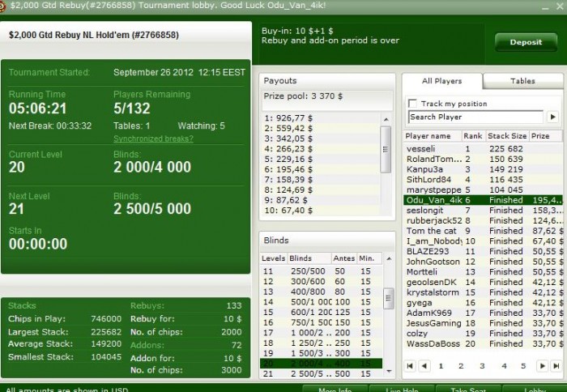Open page 1 of players
Screen dimensions: 567x392
click(441, 366)
